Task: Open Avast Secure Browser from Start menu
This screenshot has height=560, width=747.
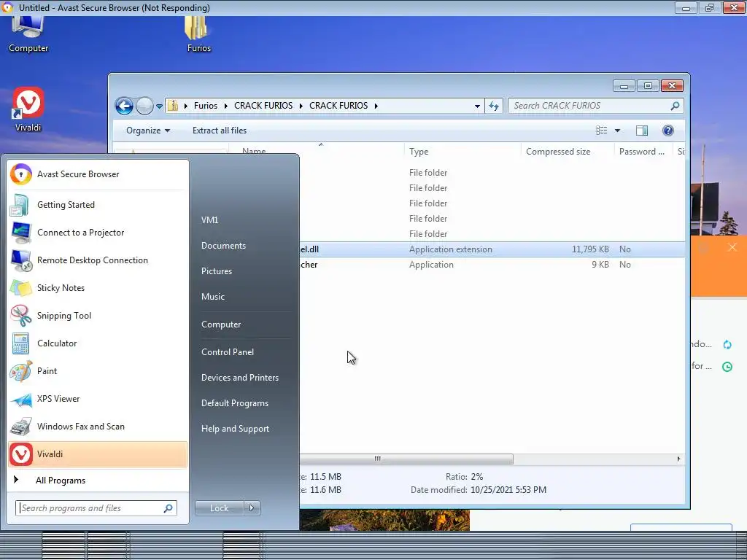Action: point(98,174)
